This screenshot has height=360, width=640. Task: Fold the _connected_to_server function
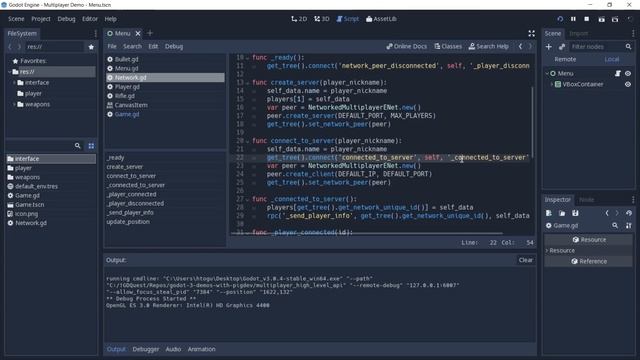(x=247, y=199)
